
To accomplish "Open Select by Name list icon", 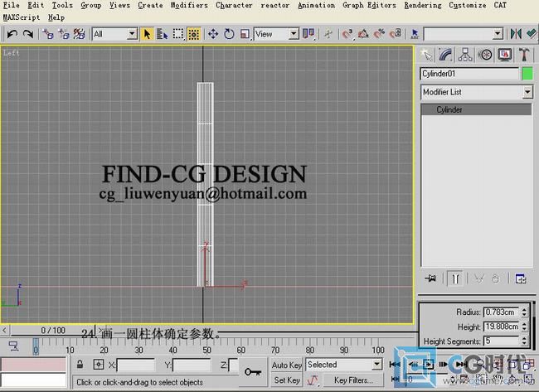I will point(163,34).
